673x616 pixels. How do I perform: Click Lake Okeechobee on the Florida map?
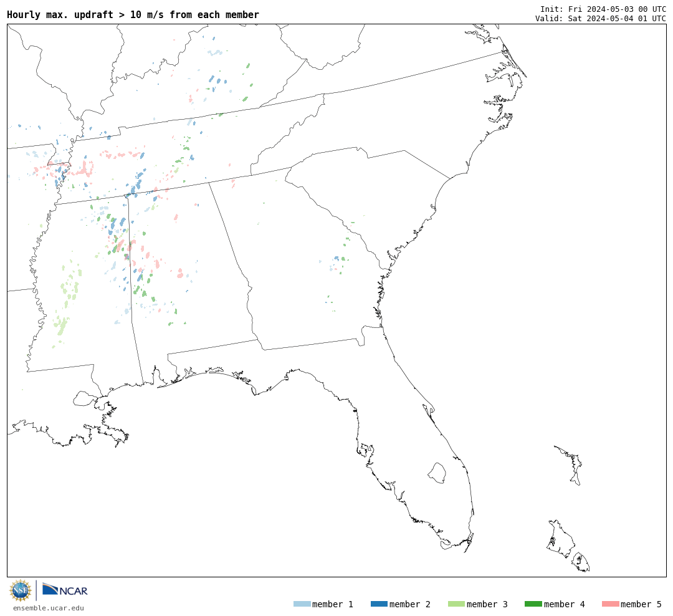click(437, 473)
